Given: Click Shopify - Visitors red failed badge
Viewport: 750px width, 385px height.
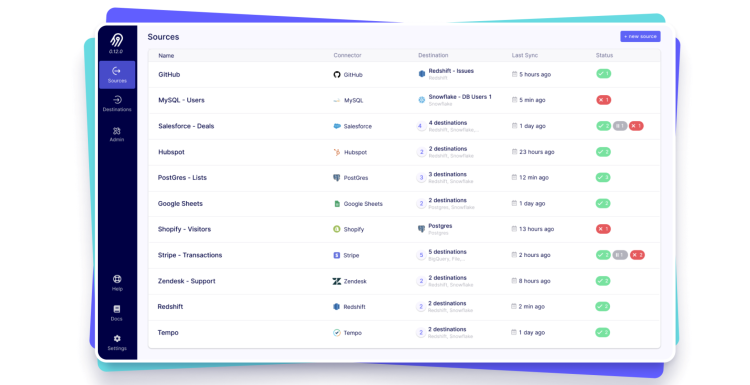Looking at the screenshot, I should point(603,229).
